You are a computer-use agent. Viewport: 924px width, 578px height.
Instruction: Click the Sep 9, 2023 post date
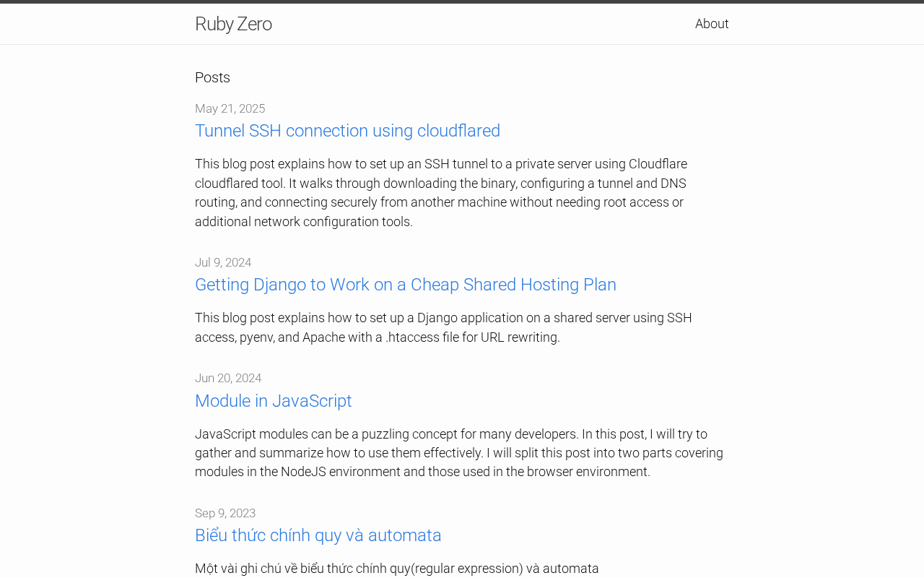click(x=225, y=513)
